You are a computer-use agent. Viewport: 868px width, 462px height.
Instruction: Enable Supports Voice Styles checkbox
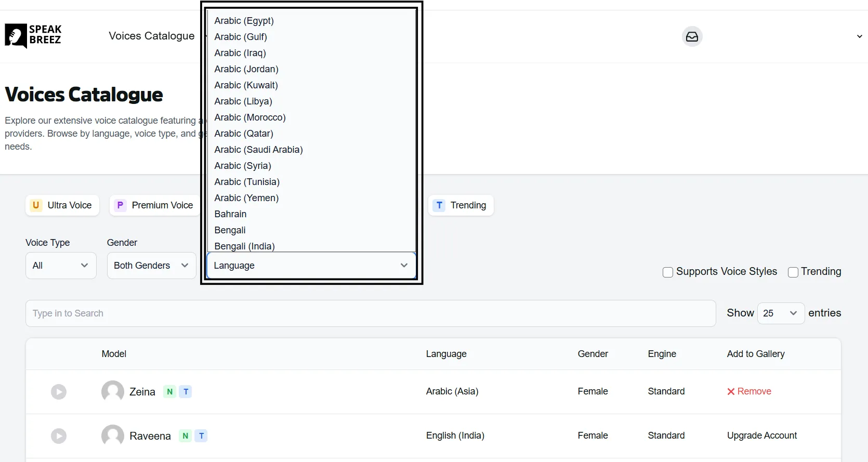click(x=668, y=272)
